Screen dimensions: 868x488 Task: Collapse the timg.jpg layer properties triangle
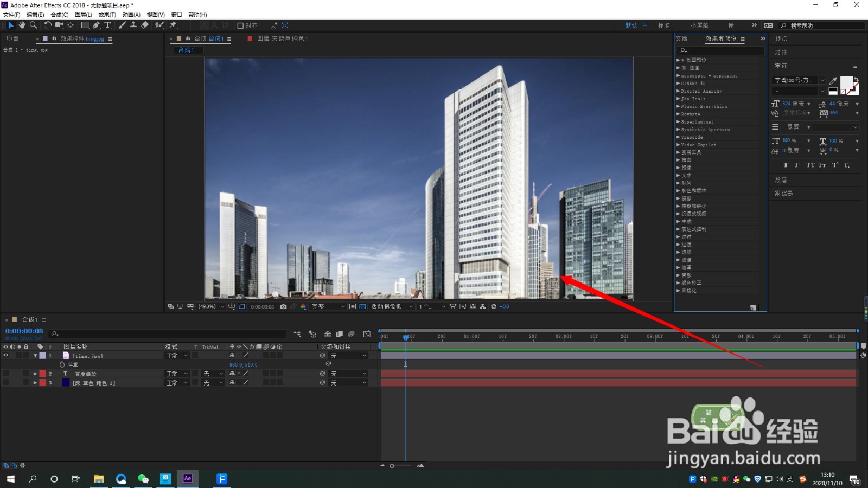click(35, 356)
